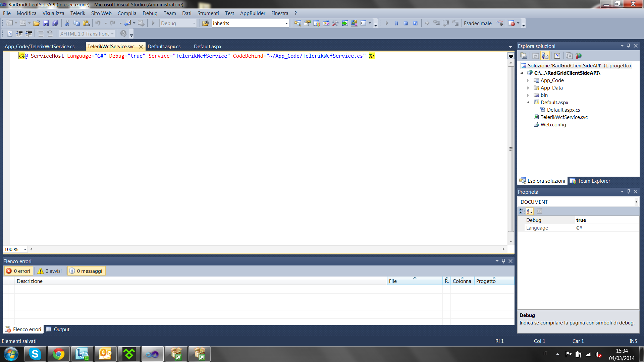
Task: Toggle categorized view in Proprietà panel
Action: tap(522, 211)
